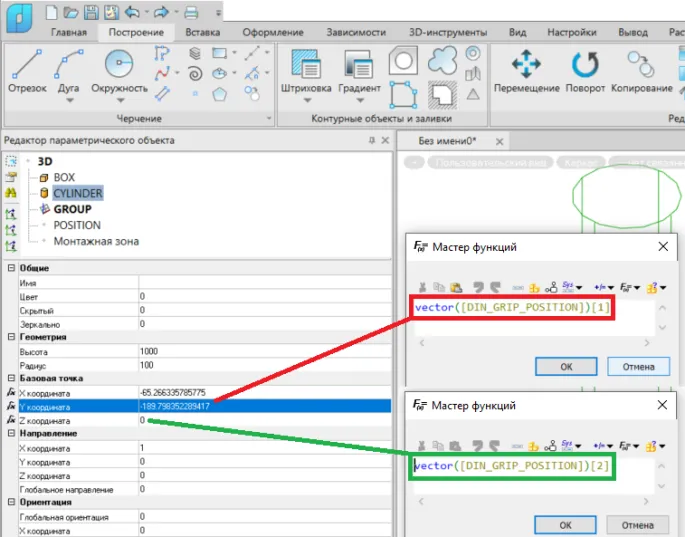Switch to the 3D-инструменты ribbon tab
The image size is (685, 537).
(446, 32)
